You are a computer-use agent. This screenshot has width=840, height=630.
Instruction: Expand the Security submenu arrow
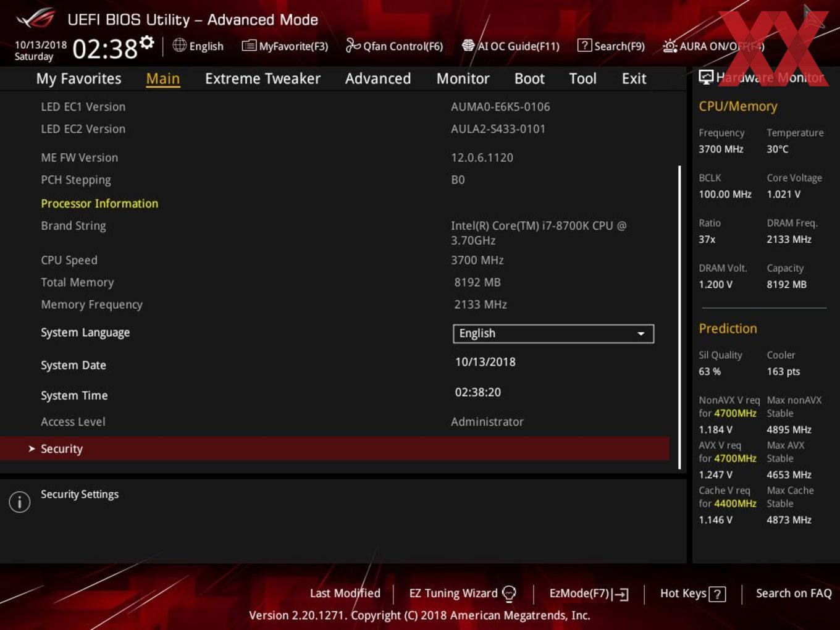click(x=31, y=448)
